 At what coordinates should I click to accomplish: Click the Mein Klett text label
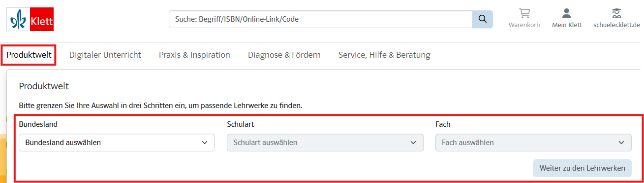click(567, 25)
